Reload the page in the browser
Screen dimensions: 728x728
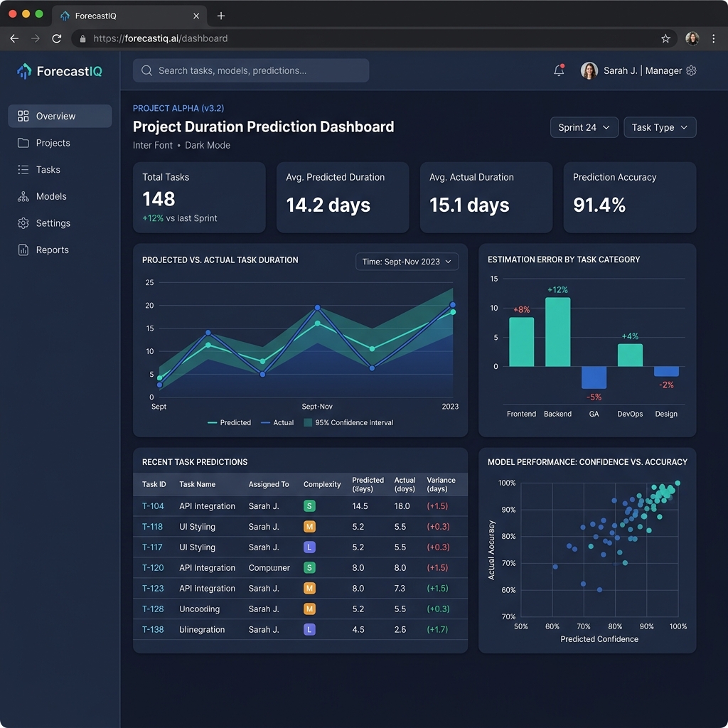pyautogui.click(x=57, y=38)
